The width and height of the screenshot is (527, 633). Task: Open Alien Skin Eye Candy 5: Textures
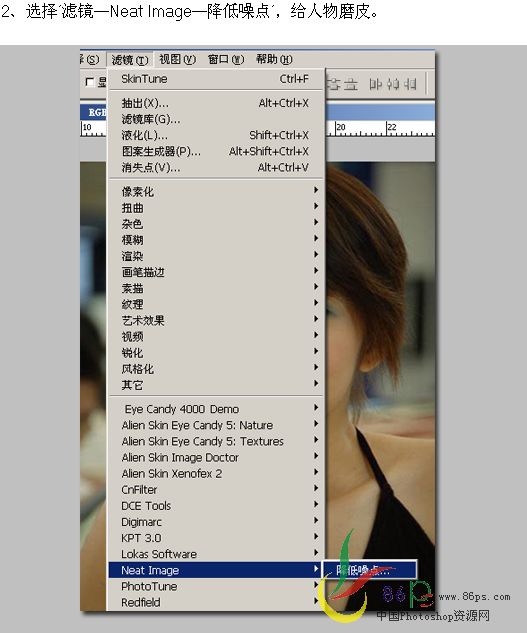coord(215,441)
